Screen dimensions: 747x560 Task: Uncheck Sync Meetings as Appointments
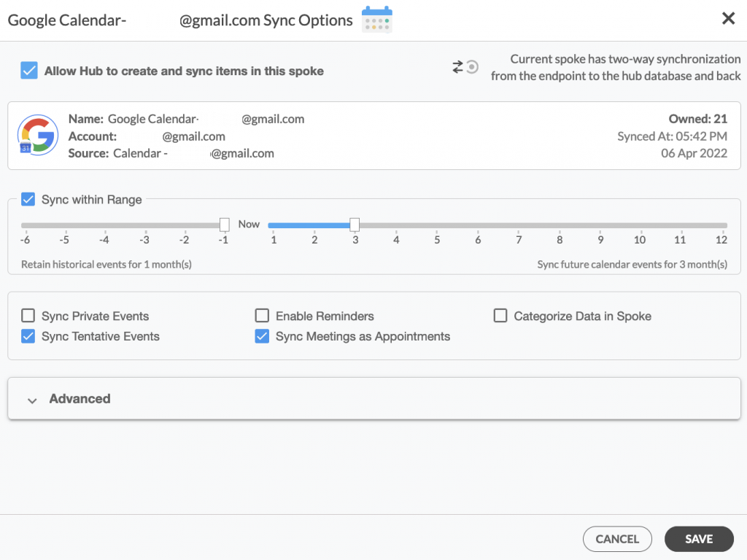(262, 336)
